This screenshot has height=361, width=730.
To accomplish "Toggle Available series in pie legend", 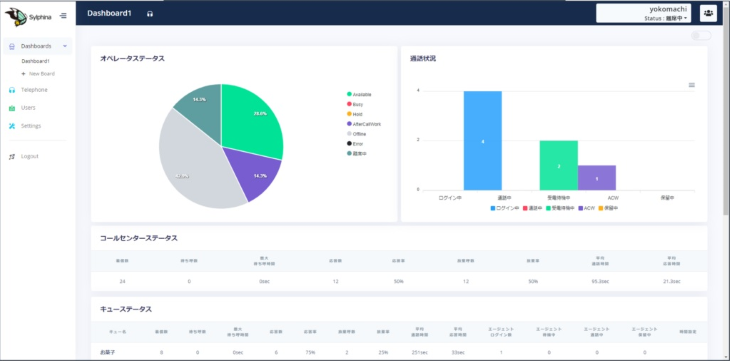I will [359, 95].
